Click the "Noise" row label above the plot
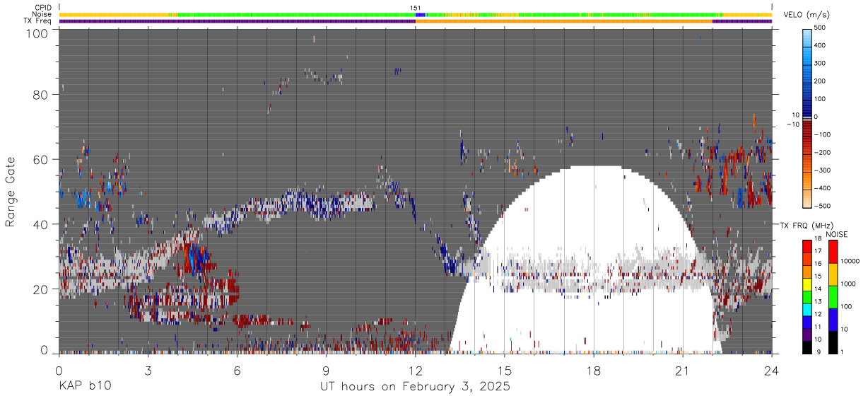868x401 pixels. (42, 14)
